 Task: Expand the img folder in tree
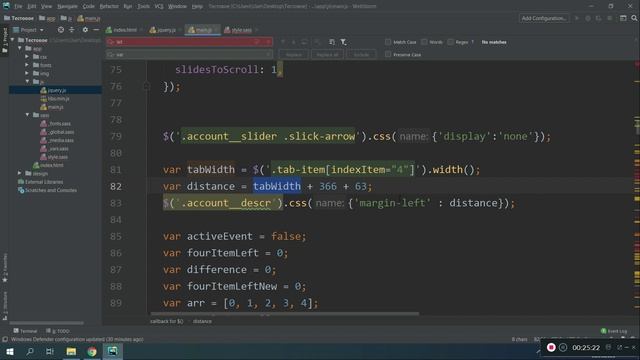coord(27,73)
